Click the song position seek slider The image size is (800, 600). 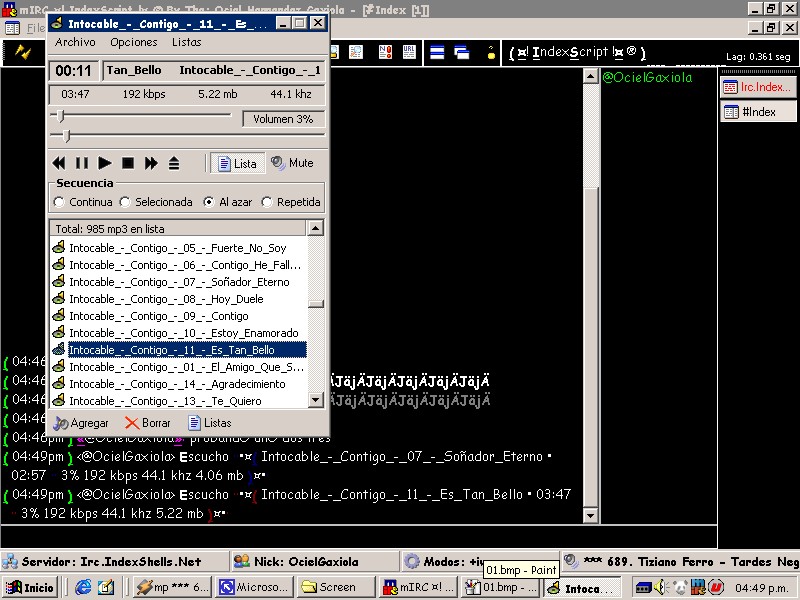tap(67, 135)
